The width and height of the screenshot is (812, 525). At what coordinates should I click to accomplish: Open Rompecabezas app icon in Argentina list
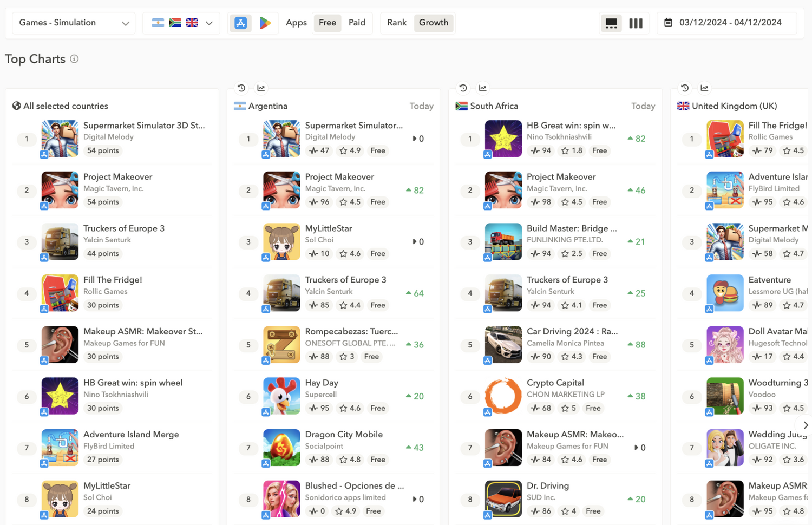(281, 344)
